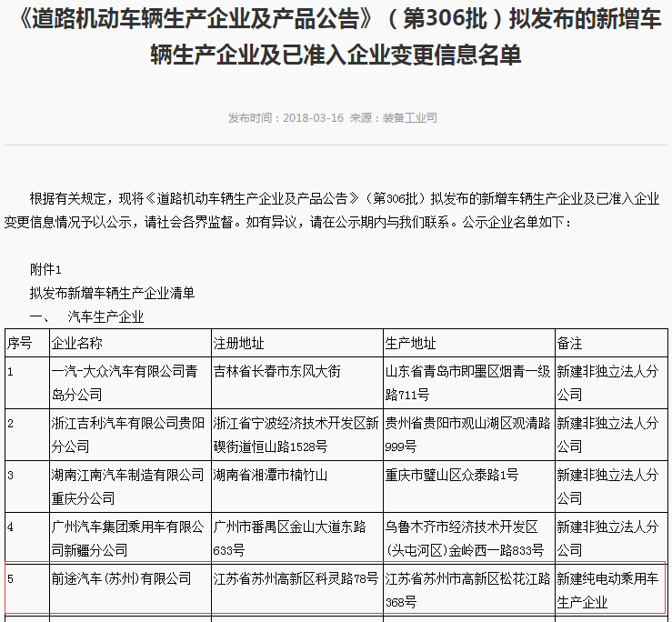Click the page title mentioning 第306批

tap(336, 37)
